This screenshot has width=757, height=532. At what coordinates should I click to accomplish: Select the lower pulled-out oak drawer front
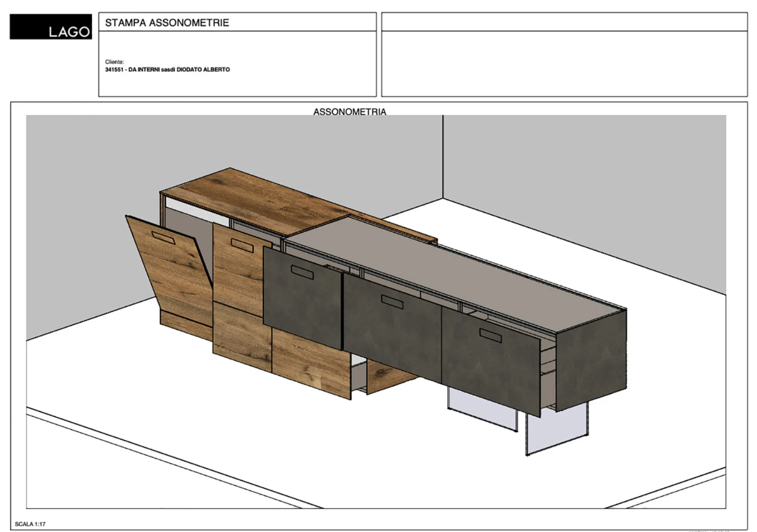coord(311,363)
